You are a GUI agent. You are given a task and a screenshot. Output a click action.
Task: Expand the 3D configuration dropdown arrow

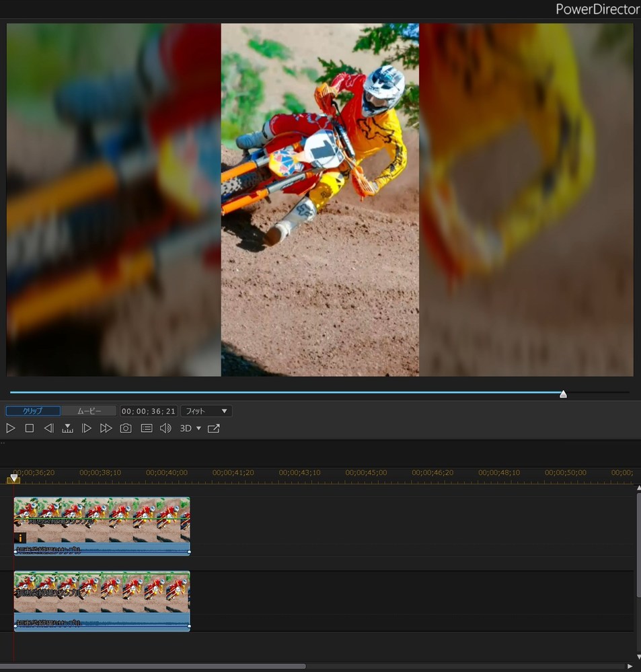point(198,428)
